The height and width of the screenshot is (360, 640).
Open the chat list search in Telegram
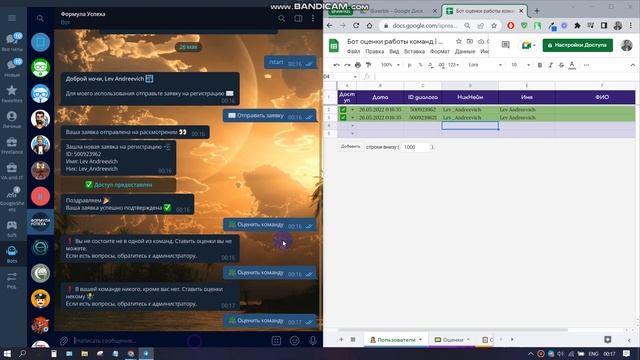pyautogui.click(x=40, y=18)
